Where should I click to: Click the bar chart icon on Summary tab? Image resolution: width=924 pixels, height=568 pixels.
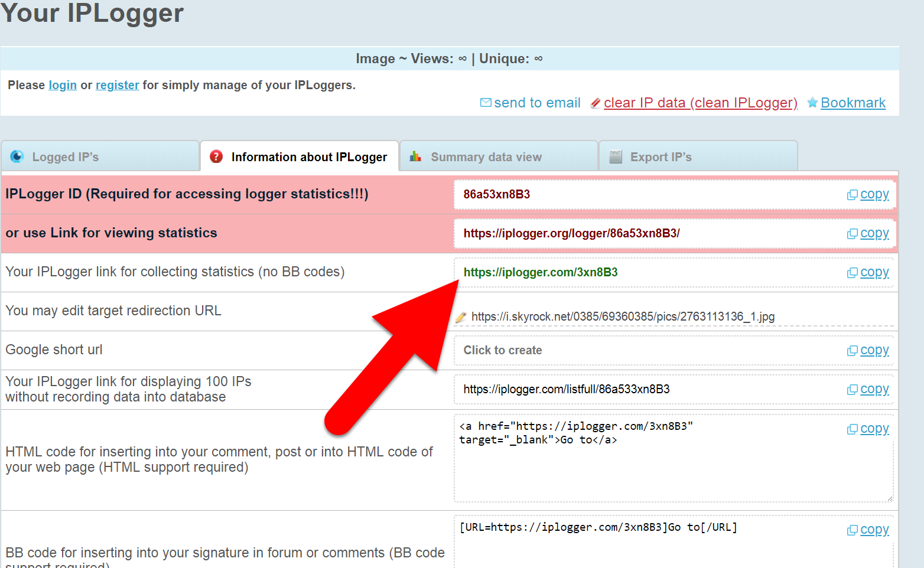415,156
